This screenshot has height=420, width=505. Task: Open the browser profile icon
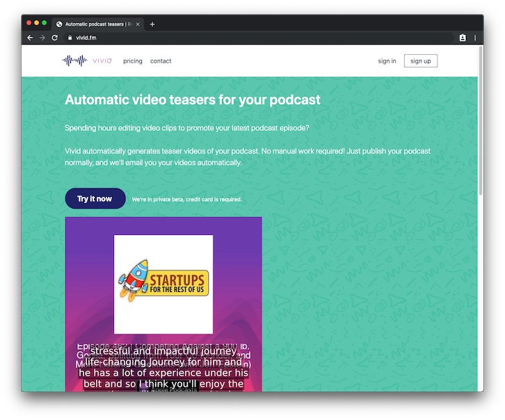(463, 38)
